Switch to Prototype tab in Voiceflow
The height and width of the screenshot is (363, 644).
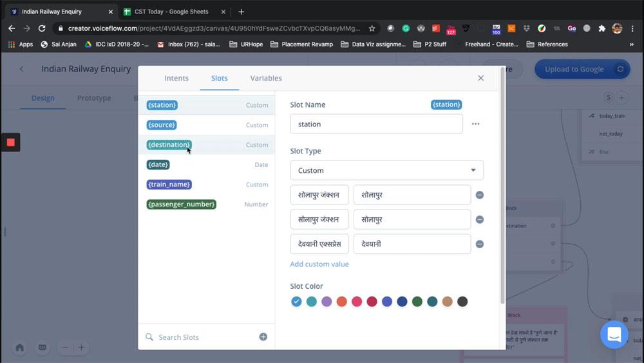pos(94,98)
